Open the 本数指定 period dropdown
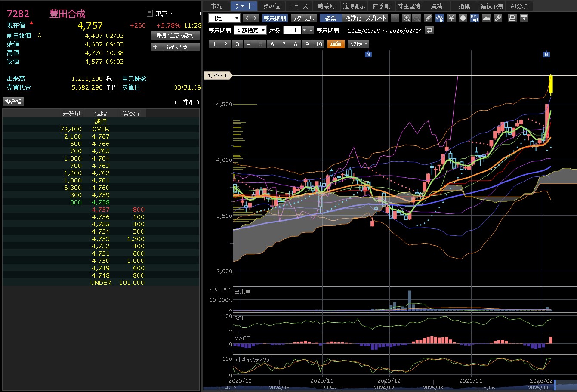 point(250,31)
